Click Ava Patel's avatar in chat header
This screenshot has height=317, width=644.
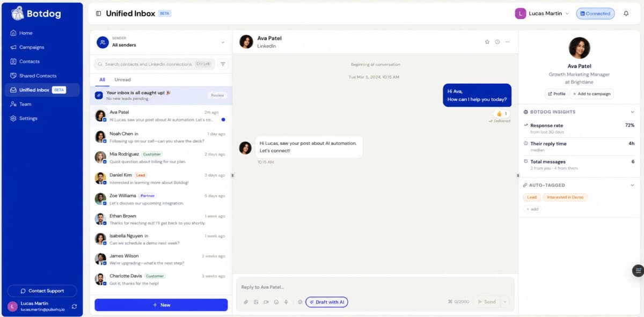click(x=246, y=42)
